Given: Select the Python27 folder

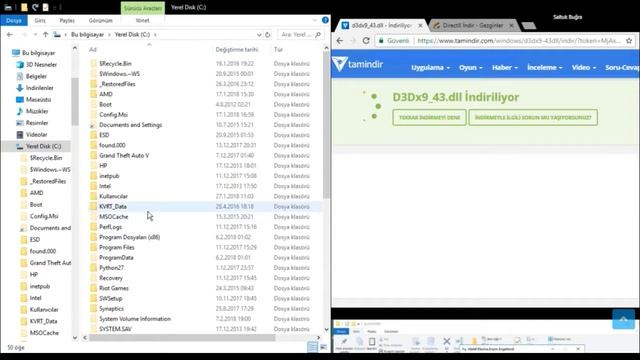Looking at the screenshot, I should (x=111, y=268).
